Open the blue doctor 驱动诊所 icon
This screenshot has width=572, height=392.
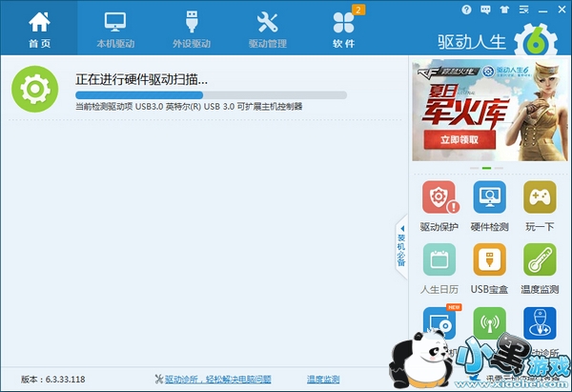540,323
